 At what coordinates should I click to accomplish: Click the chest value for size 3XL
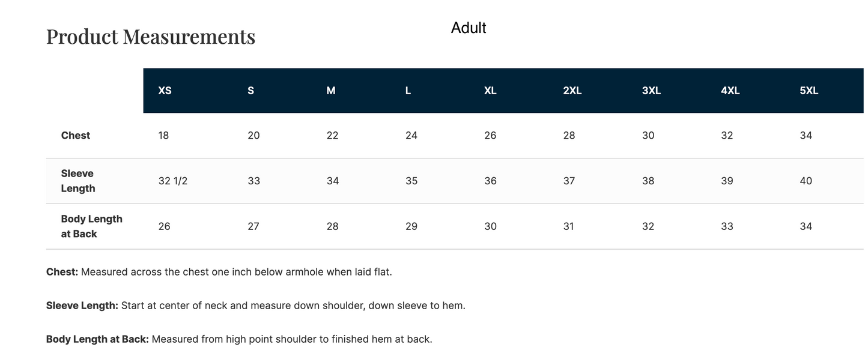pos(648,136)
